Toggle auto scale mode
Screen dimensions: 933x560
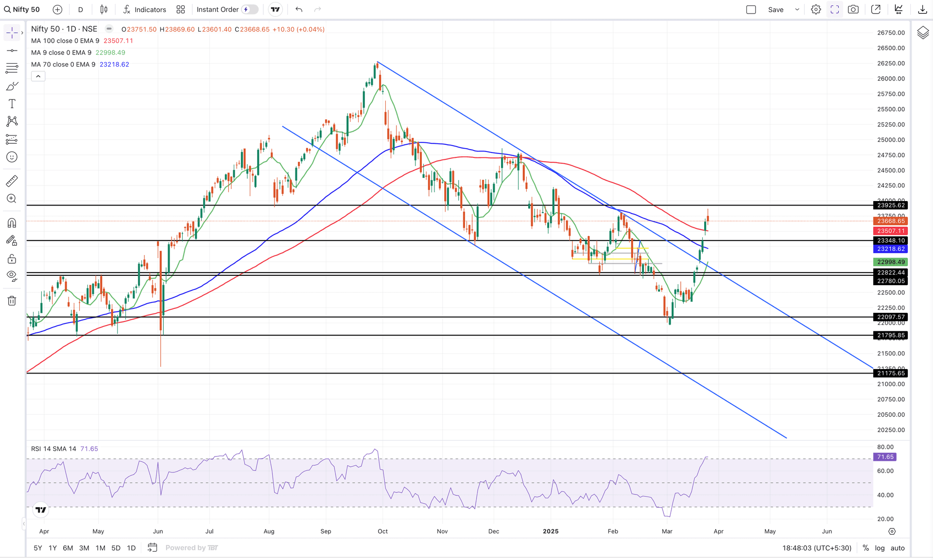click(x=898, y=548)
